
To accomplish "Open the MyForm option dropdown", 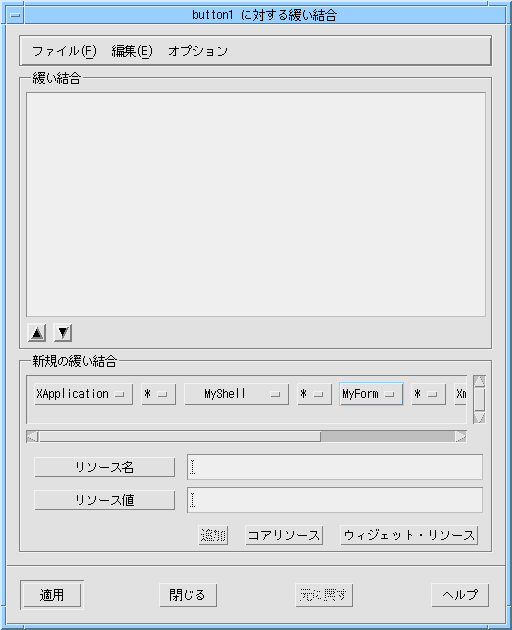I will coord(371,394).
